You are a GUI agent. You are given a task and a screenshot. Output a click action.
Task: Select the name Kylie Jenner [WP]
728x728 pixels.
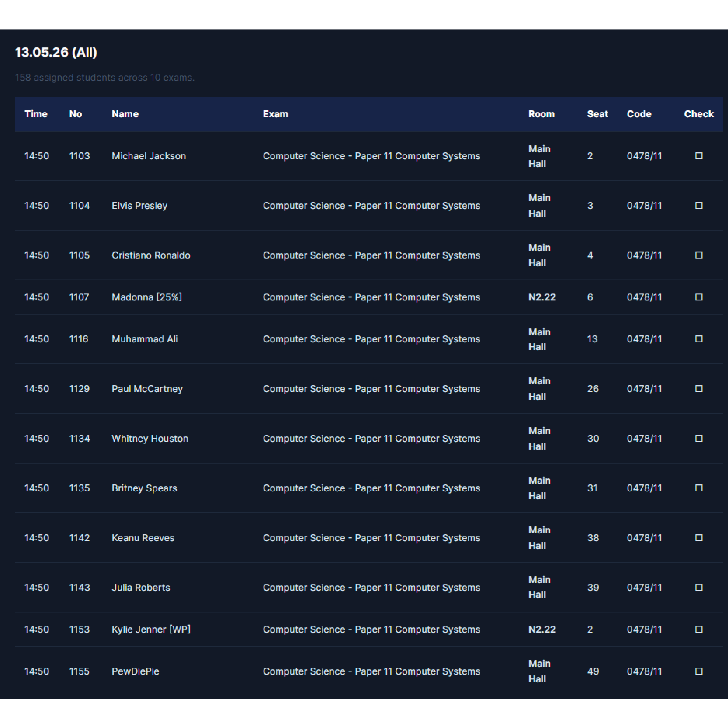click(151, 629)
